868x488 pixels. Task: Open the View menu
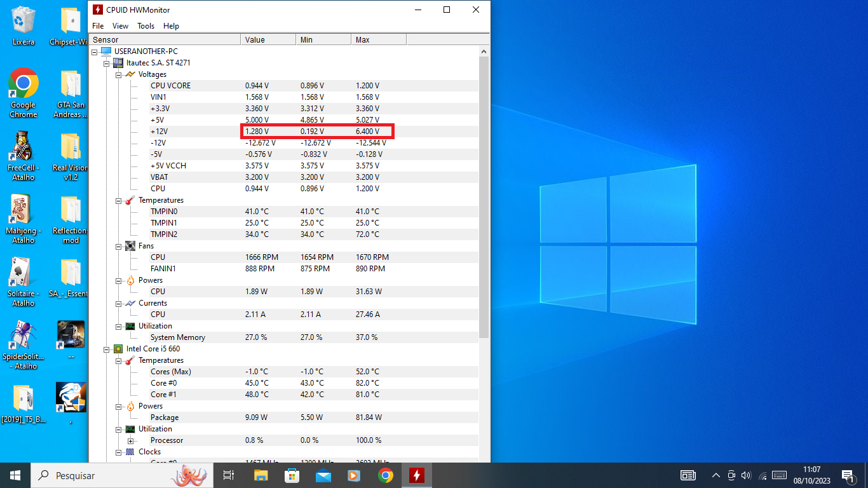(120, 26)
